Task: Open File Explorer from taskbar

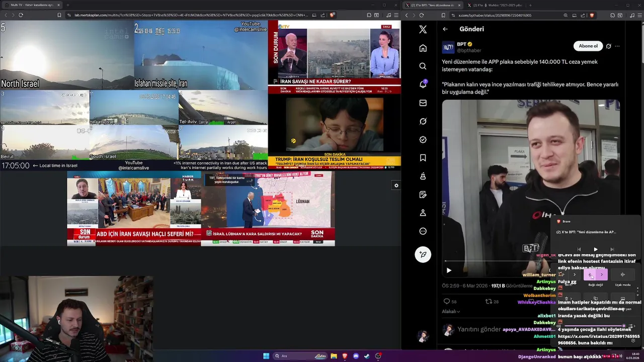Action: tap(334, 356)
